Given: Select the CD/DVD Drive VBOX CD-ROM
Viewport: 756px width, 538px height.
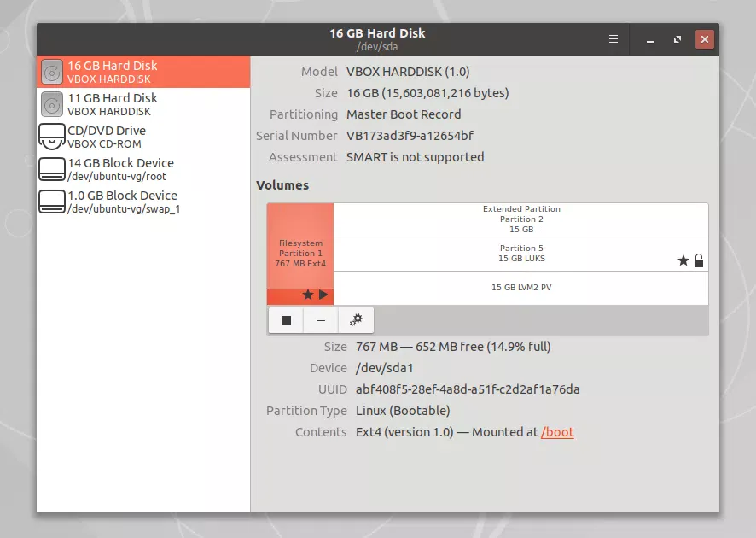Looking at the screenshot, I should pos(106,137).
